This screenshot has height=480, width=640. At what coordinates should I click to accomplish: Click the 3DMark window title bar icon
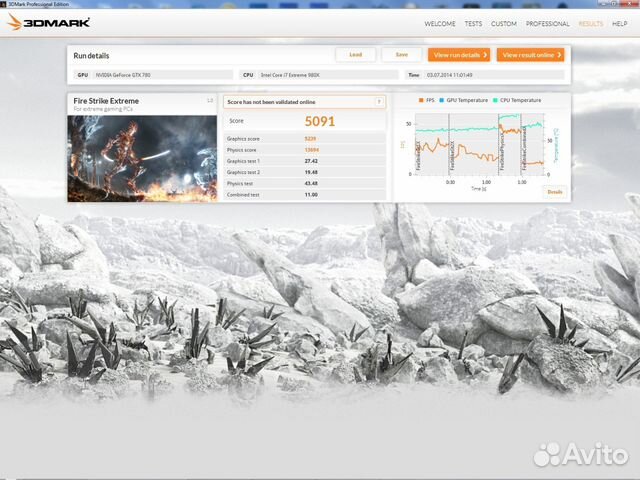(x=3, y=4)
